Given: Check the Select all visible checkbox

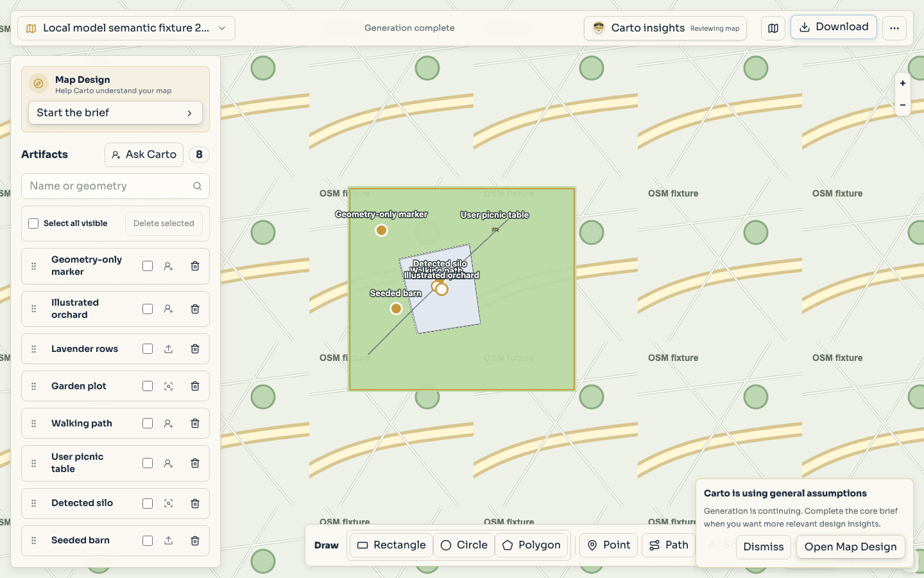Looking at the screenshot, I should (33, 223).
